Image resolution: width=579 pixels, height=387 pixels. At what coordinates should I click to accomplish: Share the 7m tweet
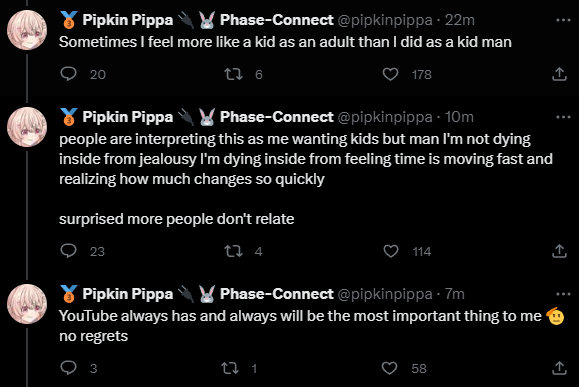[559, 368]
